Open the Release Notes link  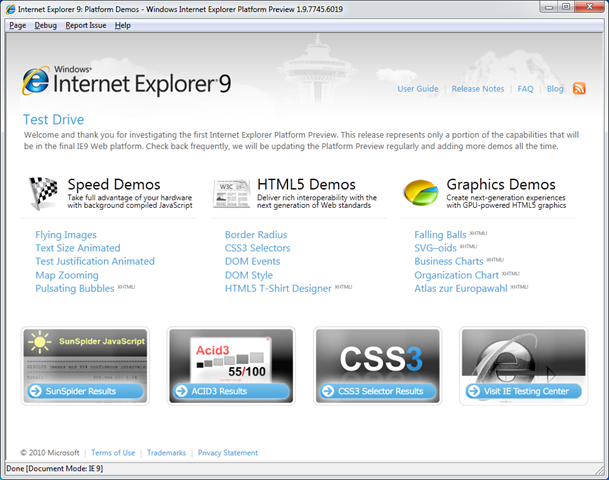(478, 89)
